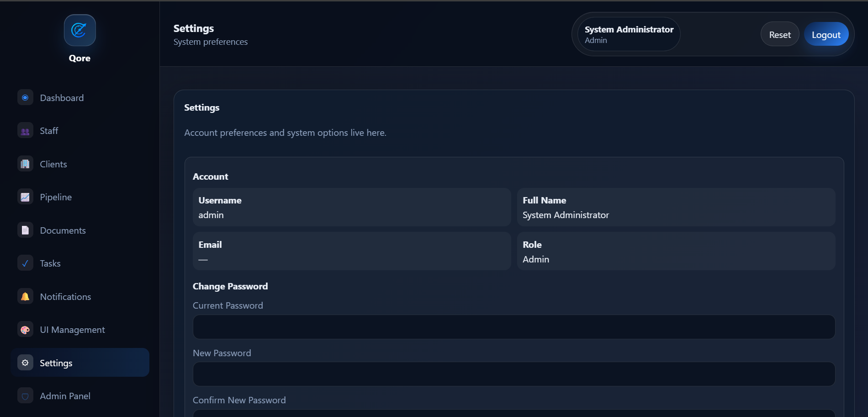Viewport: 868px width, 417px height.
Task: Open the Clients page
Action: 80,164
